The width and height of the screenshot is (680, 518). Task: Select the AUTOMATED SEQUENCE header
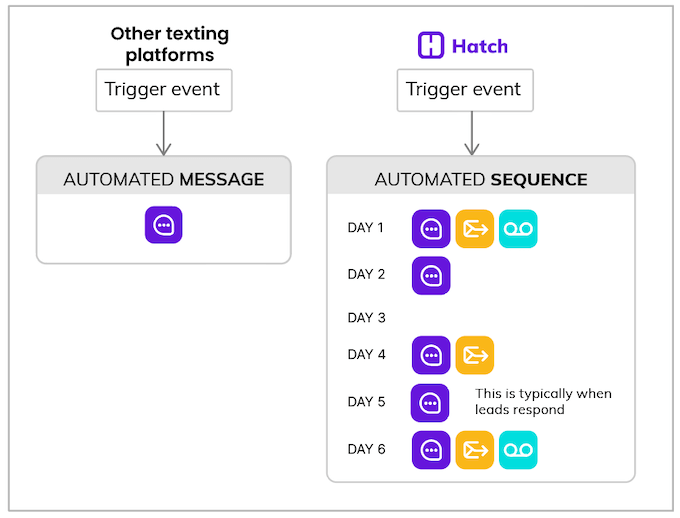pos(481,180)
